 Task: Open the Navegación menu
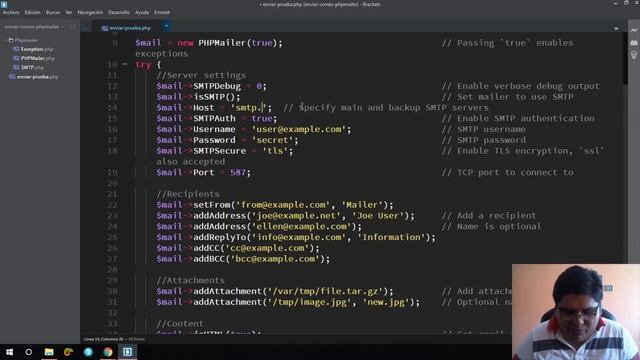(x=90, y=12)
